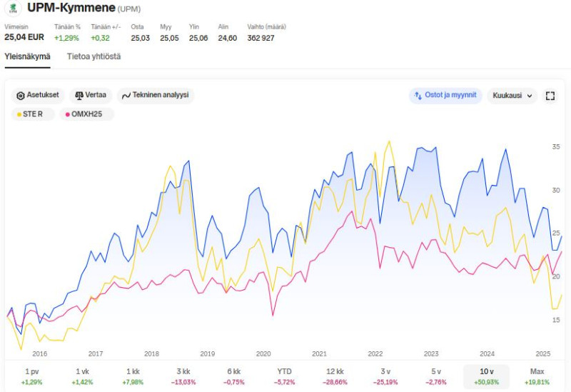The width and height of the screenshot is (571, 392).
Task: Click the Vaihto (määrä) column label
Action: 266,27
